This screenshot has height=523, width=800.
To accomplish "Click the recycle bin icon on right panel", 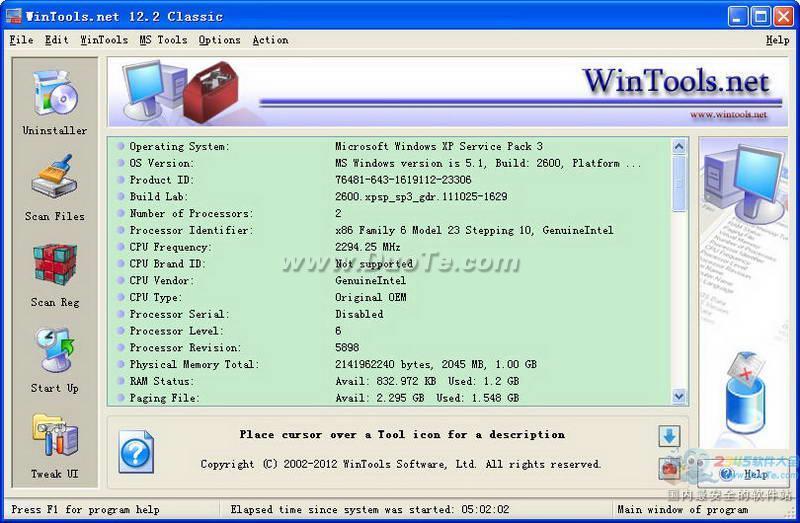I will [x=745, y=393].
